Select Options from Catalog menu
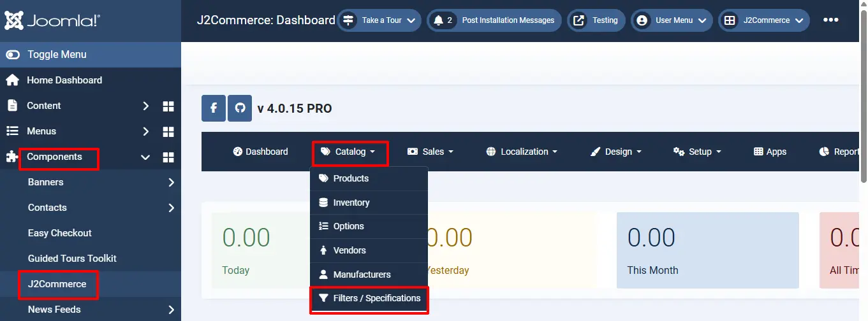This screenshot has width=868, height=321. (x=369, y=226)
